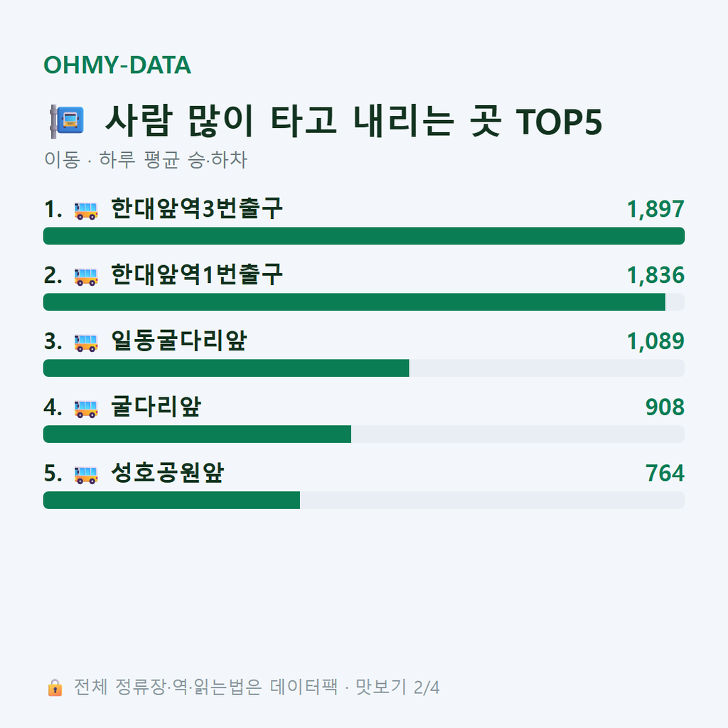The height and width of the screenshot is (728, 728).
Task: Select the 일동굴다리앞 station name
Action: coord(178,341)
